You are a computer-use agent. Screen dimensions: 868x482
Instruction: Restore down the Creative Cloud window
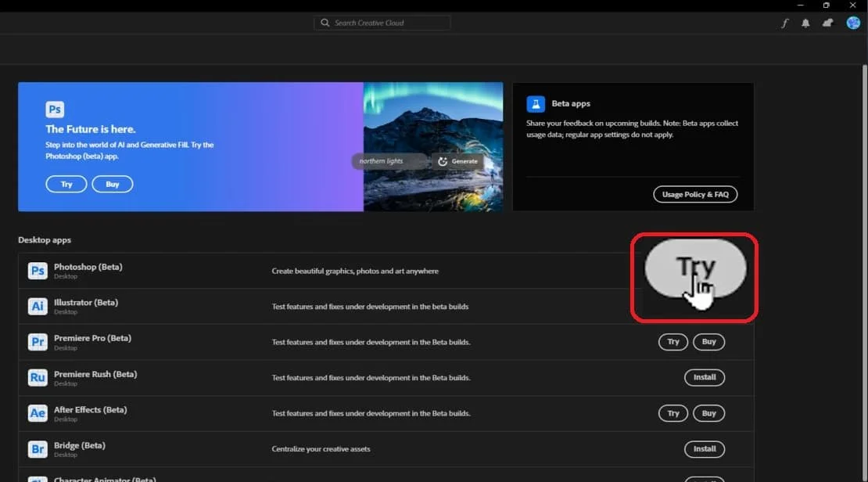tap(826, 5)
